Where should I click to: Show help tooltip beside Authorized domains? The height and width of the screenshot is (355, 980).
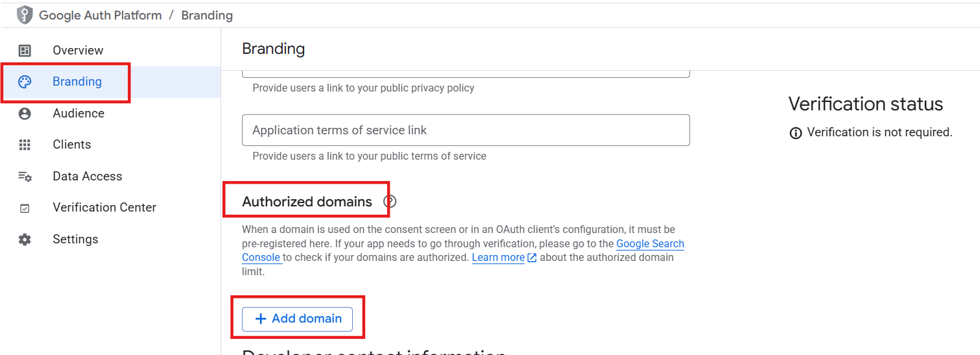(x=389, y=202)
